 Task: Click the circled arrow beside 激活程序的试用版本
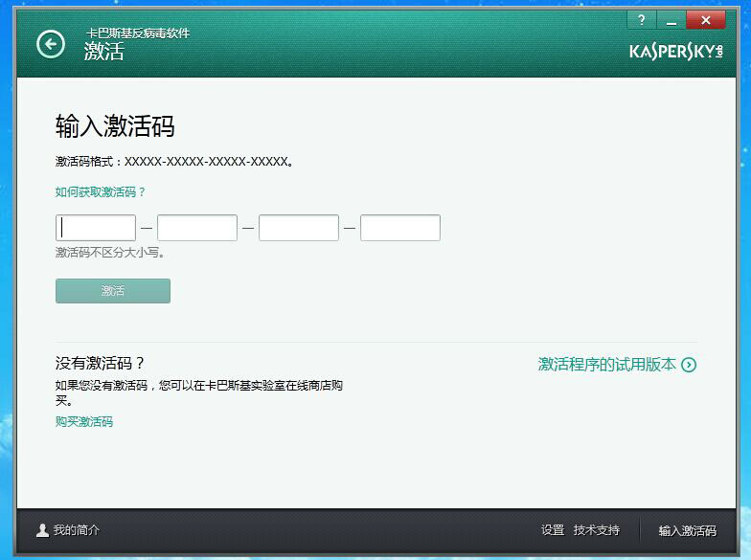[689, 365]
